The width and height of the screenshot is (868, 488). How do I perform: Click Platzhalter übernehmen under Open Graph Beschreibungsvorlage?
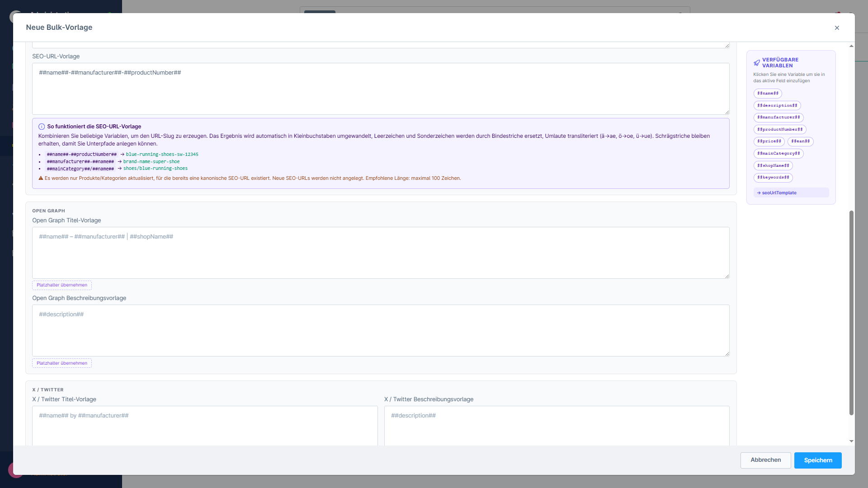coord(62,363)
